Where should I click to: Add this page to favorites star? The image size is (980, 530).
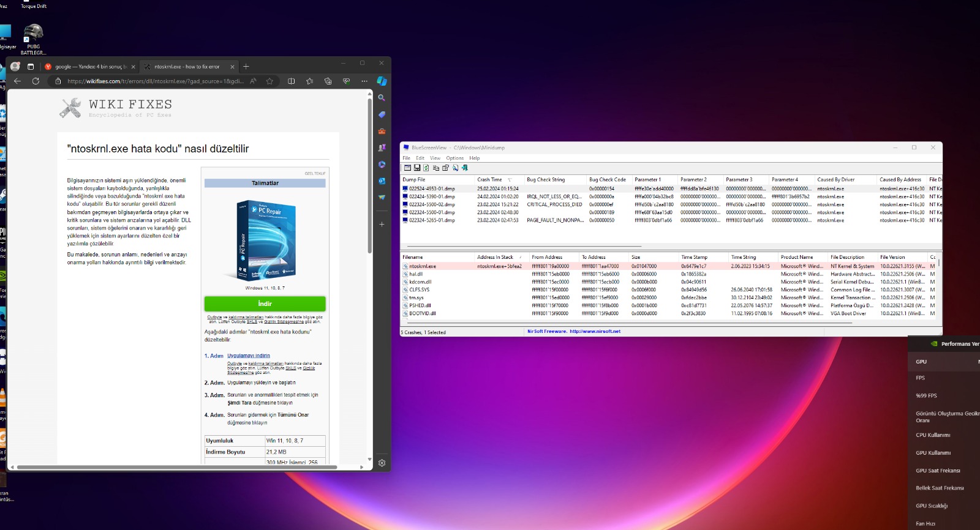pyautogui.click(x=269, y=81)
